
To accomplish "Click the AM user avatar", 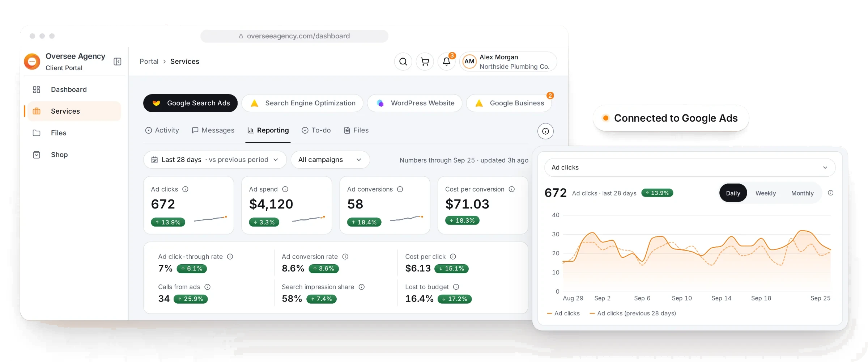I will [x=469, y=62].
